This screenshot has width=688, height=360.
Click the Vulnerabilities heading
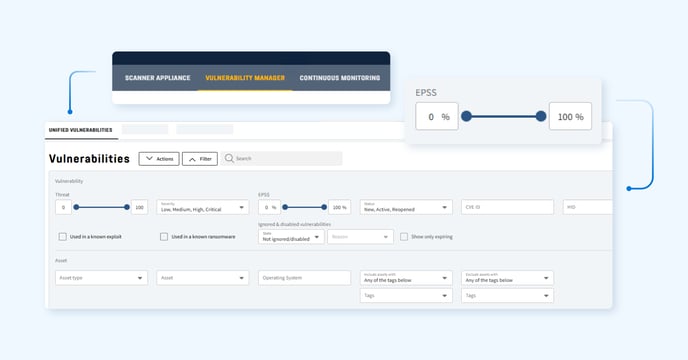[x=89, y=158]
